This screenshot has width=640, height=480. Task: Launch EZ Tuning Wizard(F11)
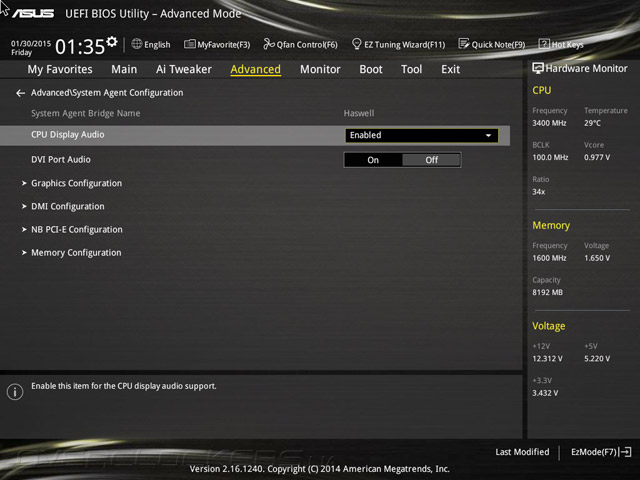[398, 44]
